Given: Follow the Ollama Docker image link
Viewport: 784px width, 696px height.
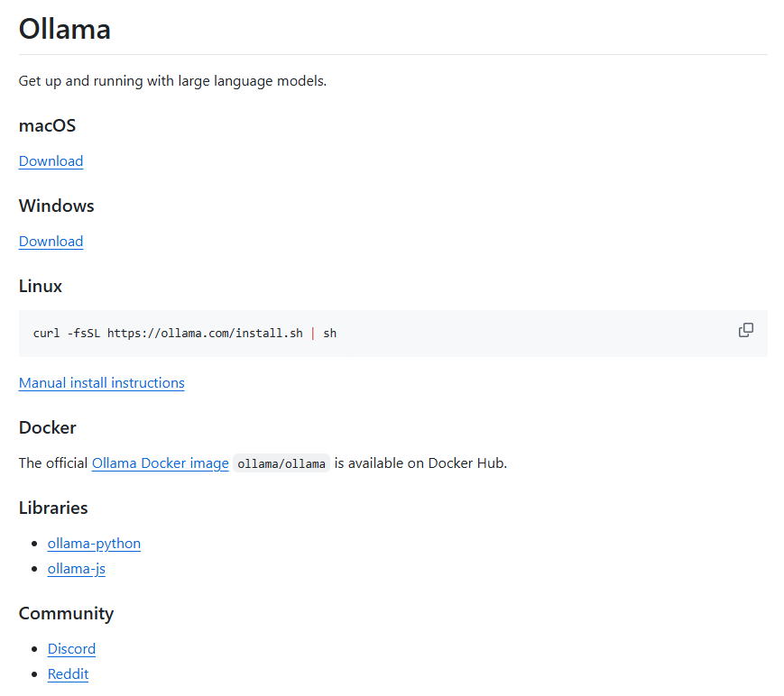Looking at the screenshot, I should tap(161, 463).
